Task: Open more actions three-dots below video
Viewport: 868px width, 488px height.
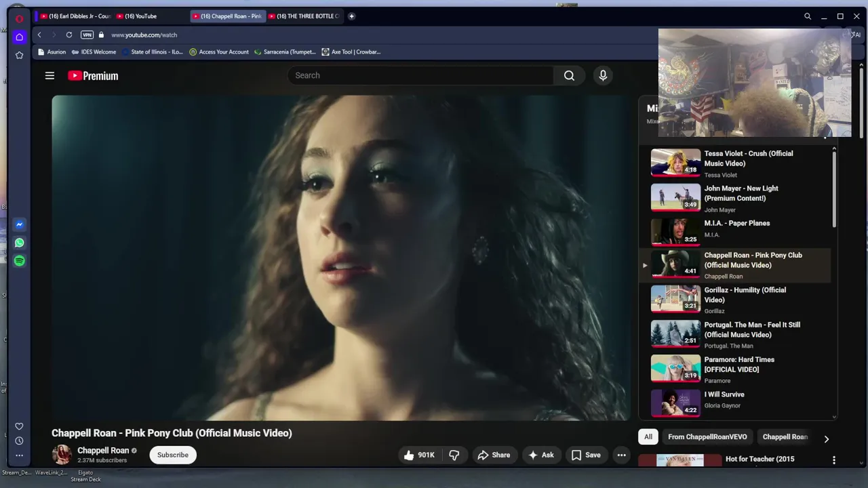Action: pos(622,455)
